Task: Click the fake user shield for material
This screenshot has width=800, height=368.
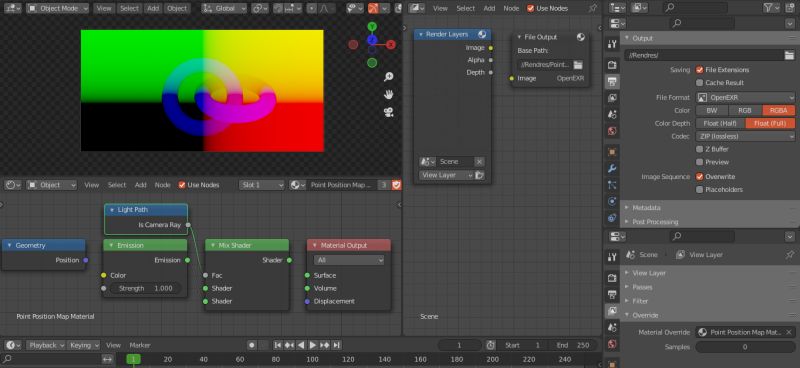Action: [x=396, y=185]
